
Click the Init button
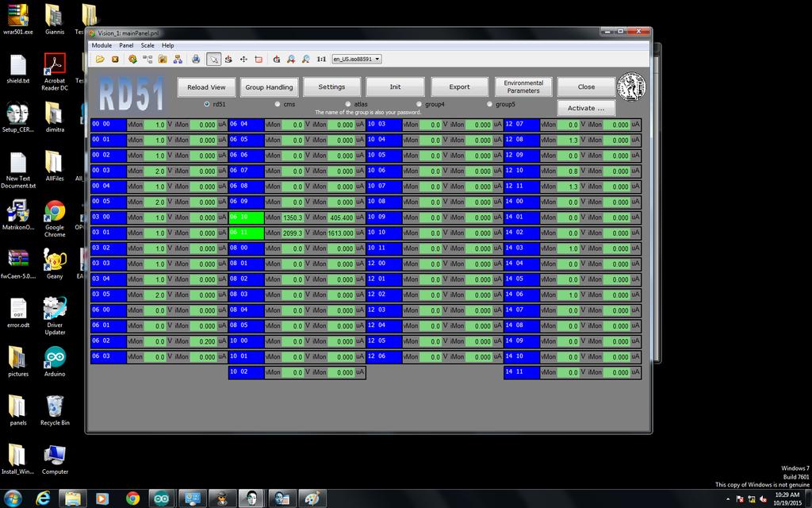pyautogui.click(x=395, y=87)
